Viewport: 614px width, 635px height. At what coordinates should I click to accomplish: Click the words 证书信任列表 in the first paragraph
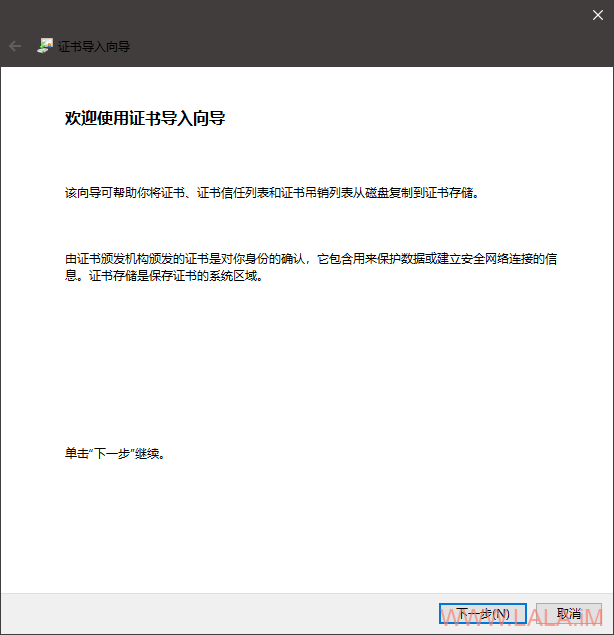[229, 193]
